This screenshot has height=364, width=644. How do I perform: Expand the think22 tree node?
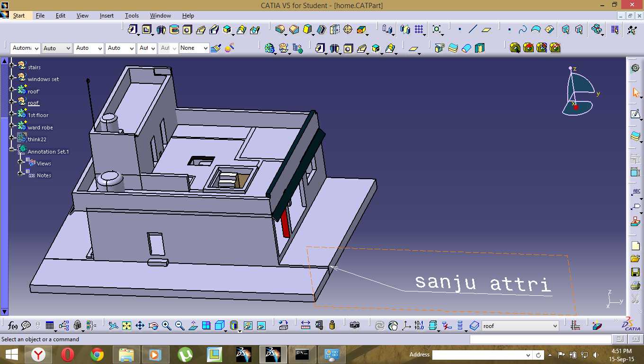pyautogui.click(x=12, y=137)
